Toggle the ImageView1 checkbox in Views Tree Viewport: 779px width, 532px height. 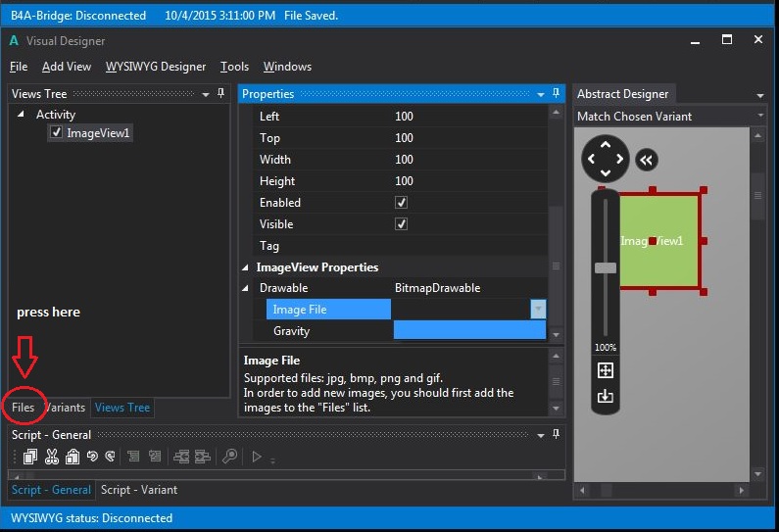pyautogui.click(x=56, y=132)
